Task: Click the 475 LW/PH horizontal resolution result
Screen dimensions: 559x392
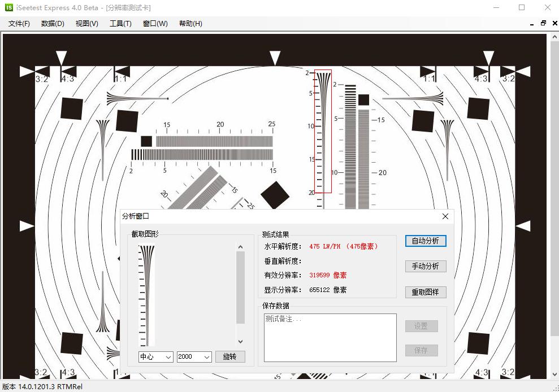Action: tap(344, 247)
